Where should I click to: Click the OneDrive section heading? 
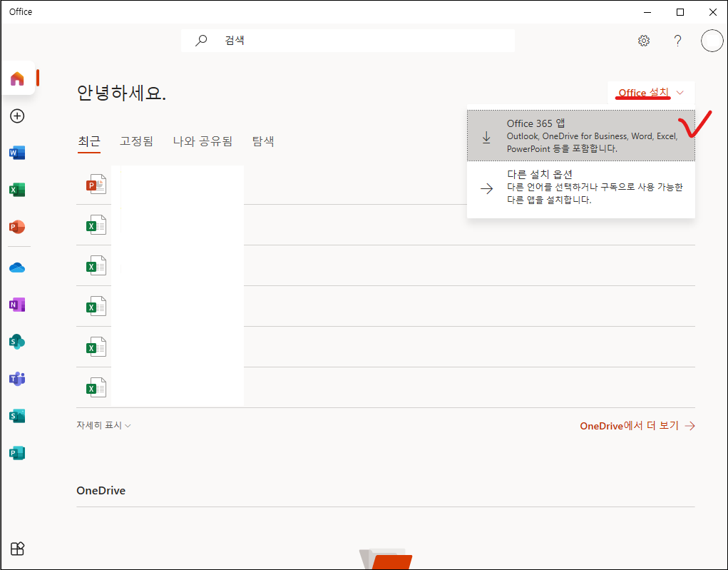pos(101,491)
